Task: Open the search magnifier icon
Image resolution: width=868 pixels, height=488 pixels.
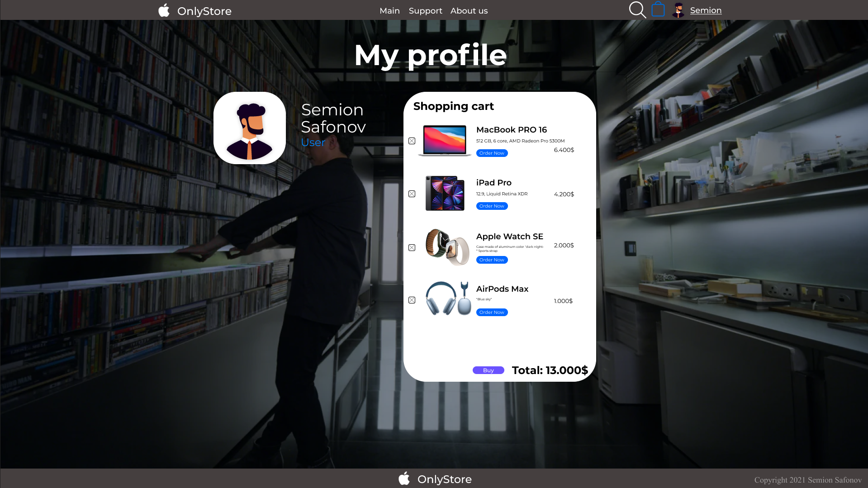Action: (637, 10)
